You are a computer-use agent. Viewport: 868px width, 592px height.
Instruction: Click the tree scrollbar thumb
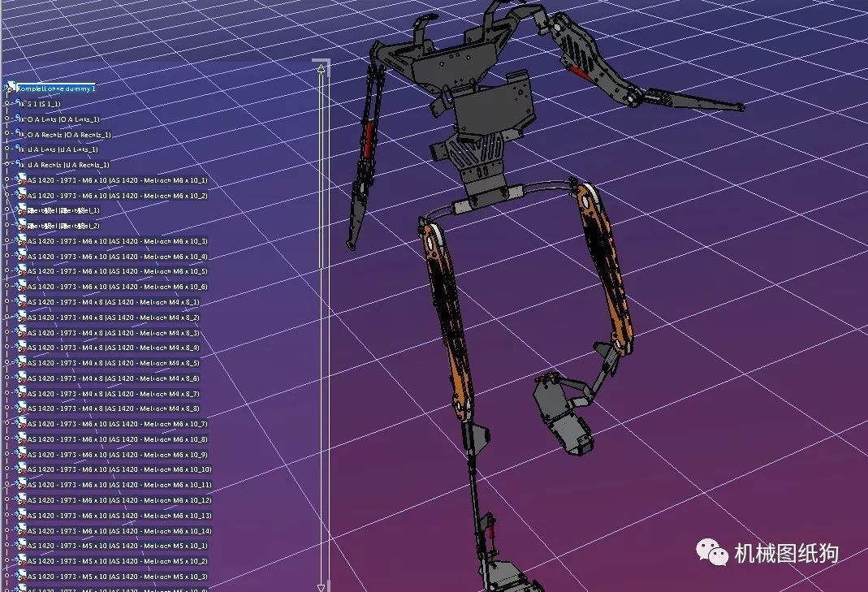[x=321, y=171]
